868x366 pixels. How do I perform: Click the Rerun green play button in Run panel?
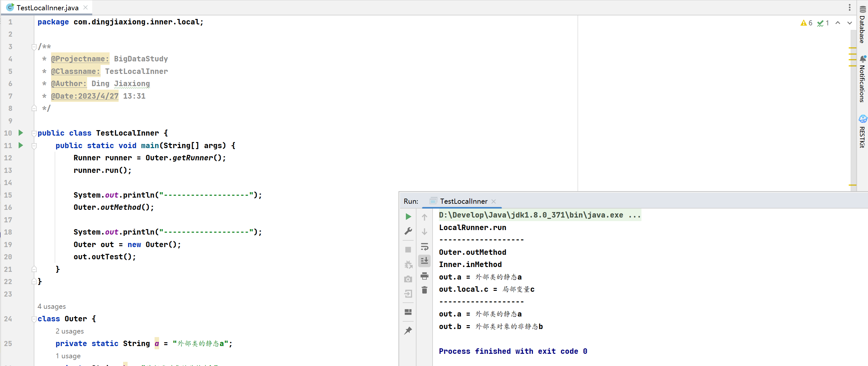pyautogui.click(x=408, y=216)
